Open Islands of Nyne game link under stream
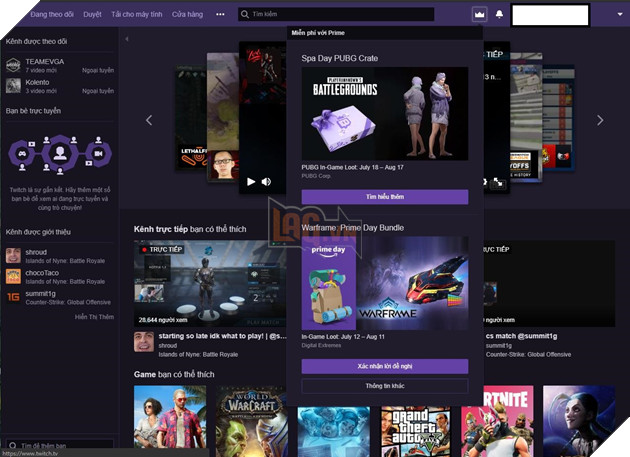The width and height of the screenshot is (630, 457). click(x=198, y=355)
